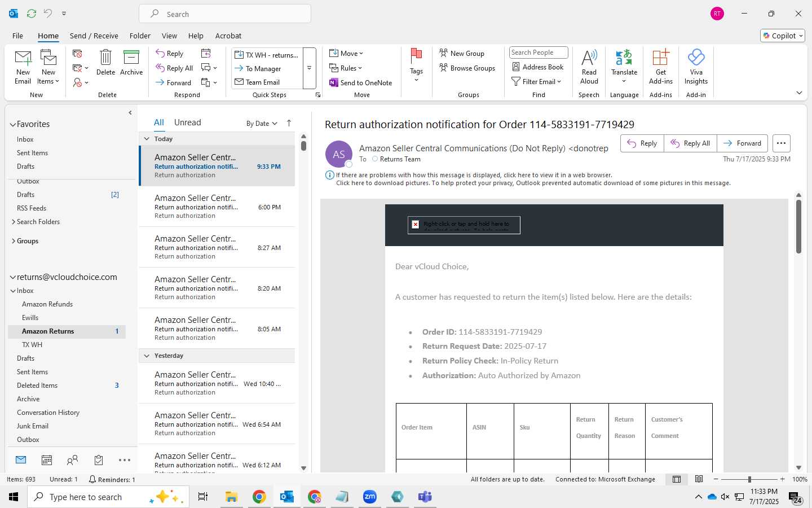Click Forward in the reading pane
Screen dimensions: 812x508
pyautogui.click(x=742, y=143)
